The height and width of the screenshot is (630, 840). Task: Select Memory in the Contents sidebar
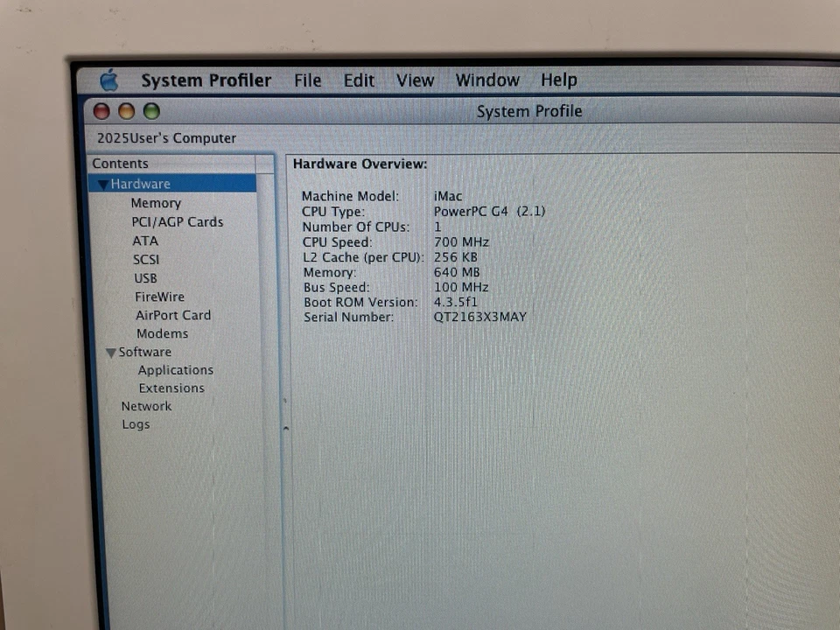click(x=156, y=203)
